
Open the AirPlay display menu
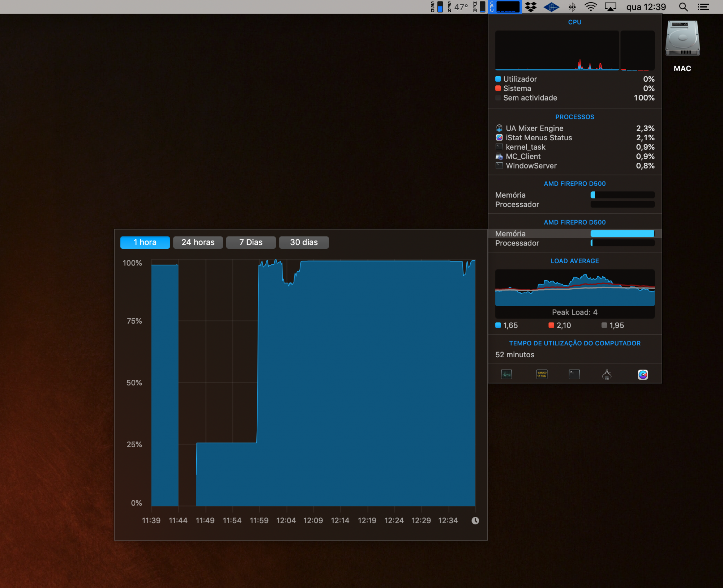pyautogui.click(x=611, y=7)
